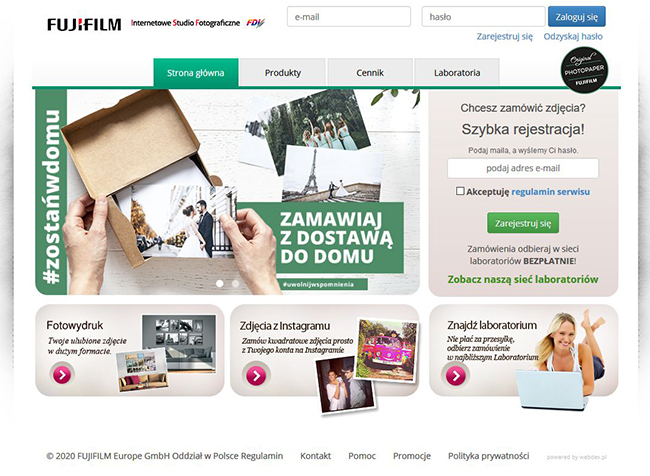Tick the Akceptuję regulamin serwisu checkbox
Screen dimensions: 650x476
point(460,191)
